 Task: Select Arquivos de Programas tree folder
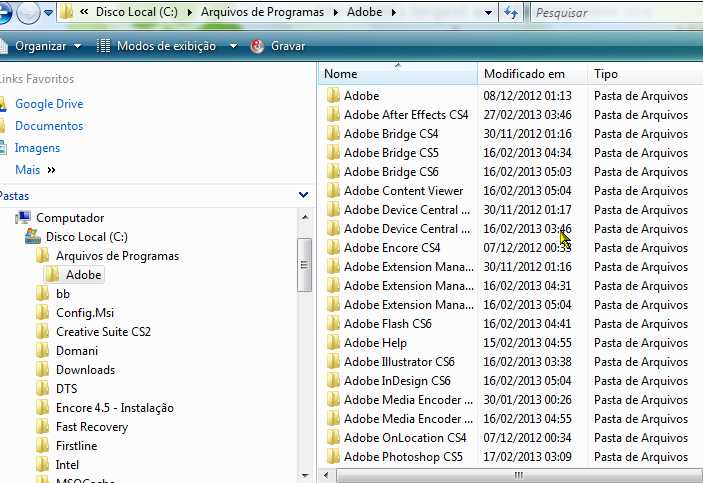[117, 256]
